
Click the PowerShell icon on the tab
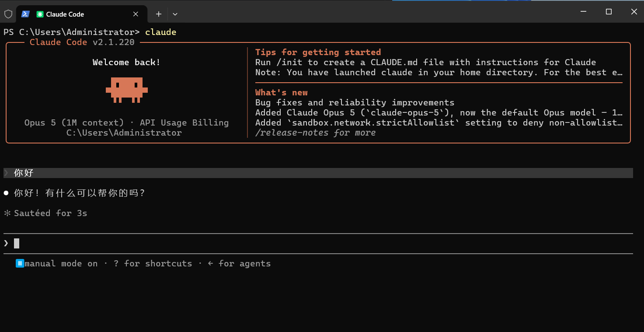point(25,14)
